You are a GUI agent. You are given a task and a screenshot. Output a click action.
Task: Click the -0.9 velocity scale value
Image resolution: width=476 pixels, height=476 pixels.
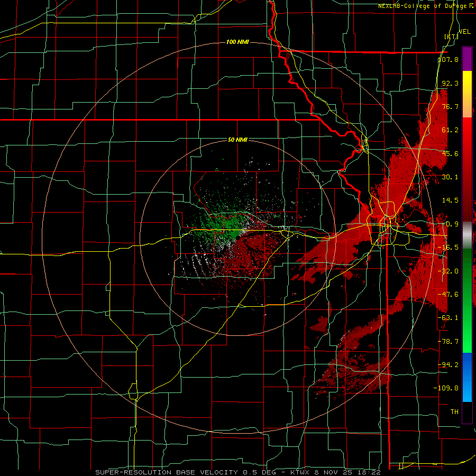[450, 224]
